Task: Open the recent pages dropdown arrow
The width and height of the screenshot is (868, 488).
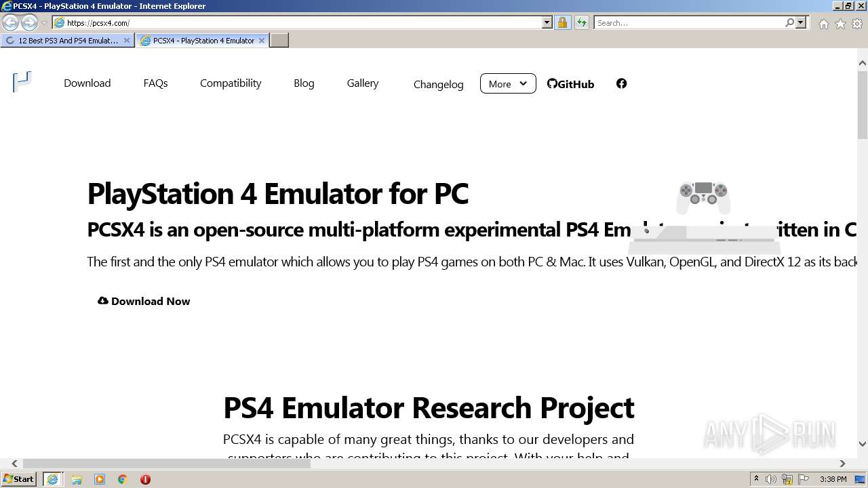Action: [44, 23]
